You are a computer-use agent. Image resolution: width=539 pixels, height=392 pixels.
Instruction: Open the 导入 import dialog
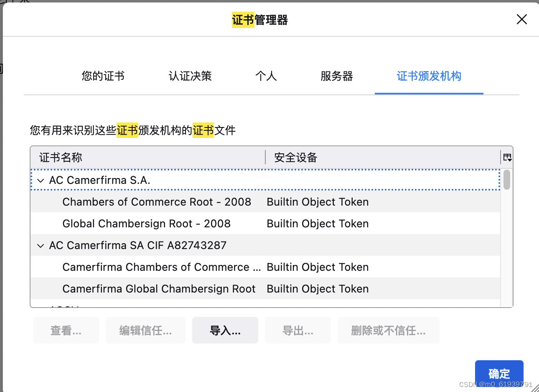point(225,330)
